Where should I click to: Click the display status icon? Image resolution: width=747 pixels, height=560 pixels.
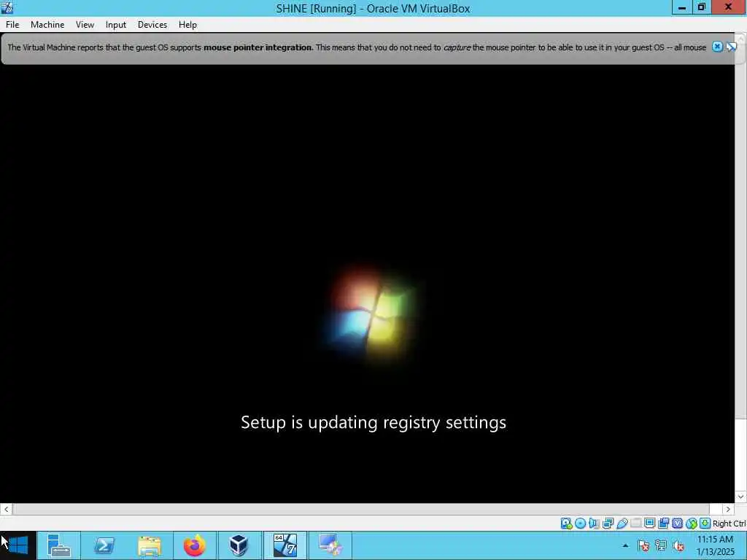649,524
